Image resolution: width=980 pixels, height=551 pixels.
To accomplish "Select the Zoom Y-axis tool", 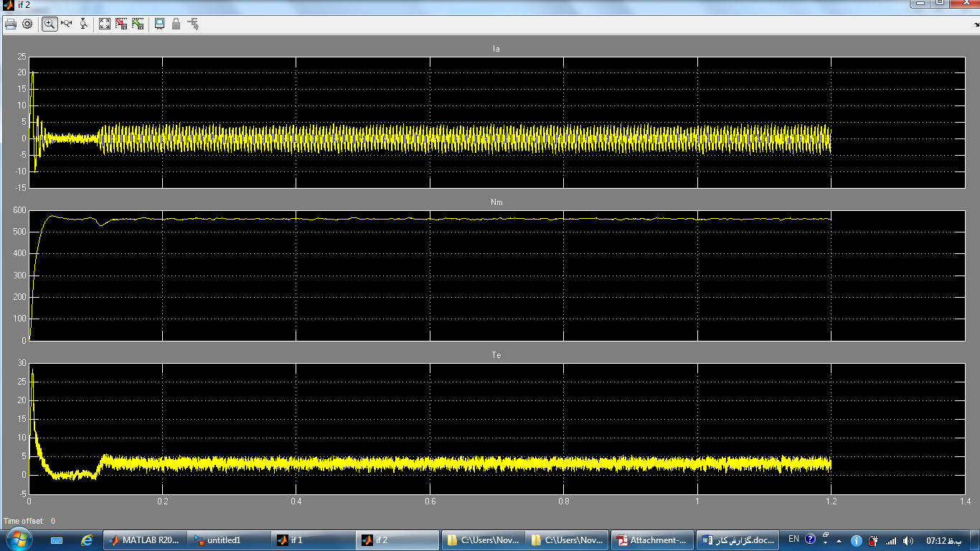I will 84,24.
